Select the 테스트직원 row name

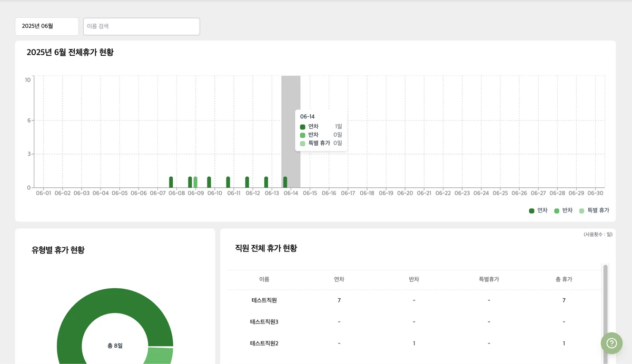264,300
